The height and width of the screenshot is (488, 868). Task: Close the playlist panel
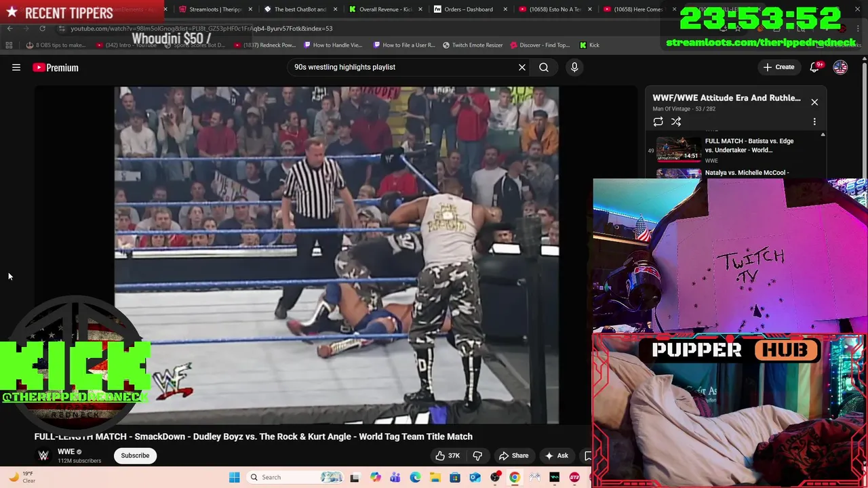pos(814,102)
